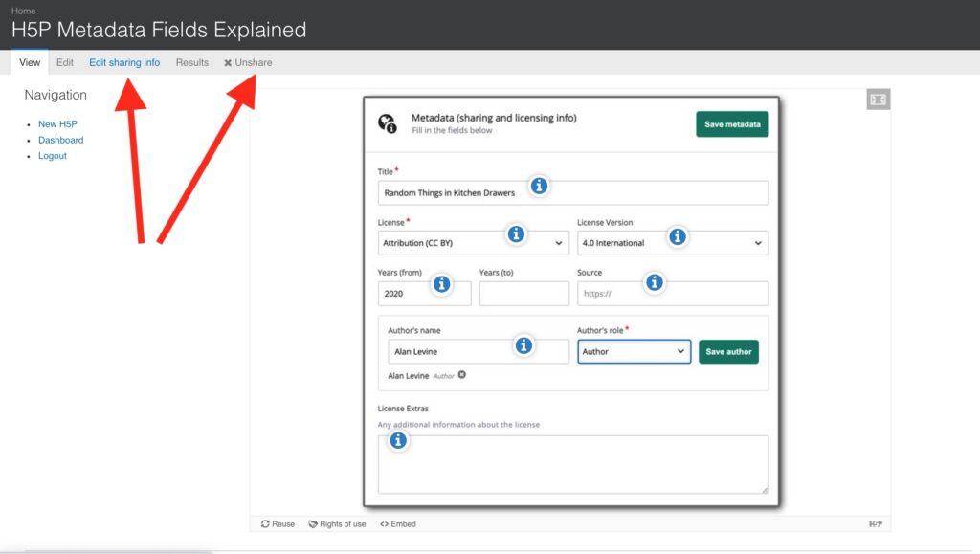Go to the Dashboard link
980x554 pixels.
coord(60,140)
